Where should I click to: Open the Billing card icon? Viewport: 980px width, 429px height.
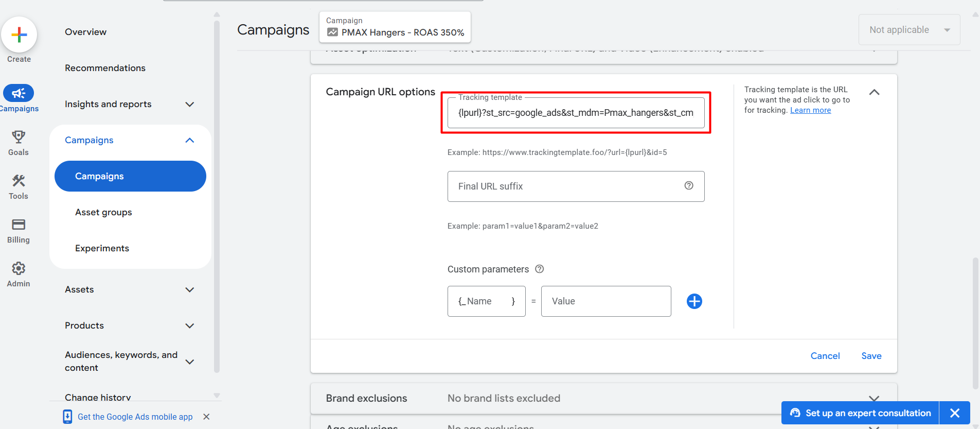(x=19, y=225)
